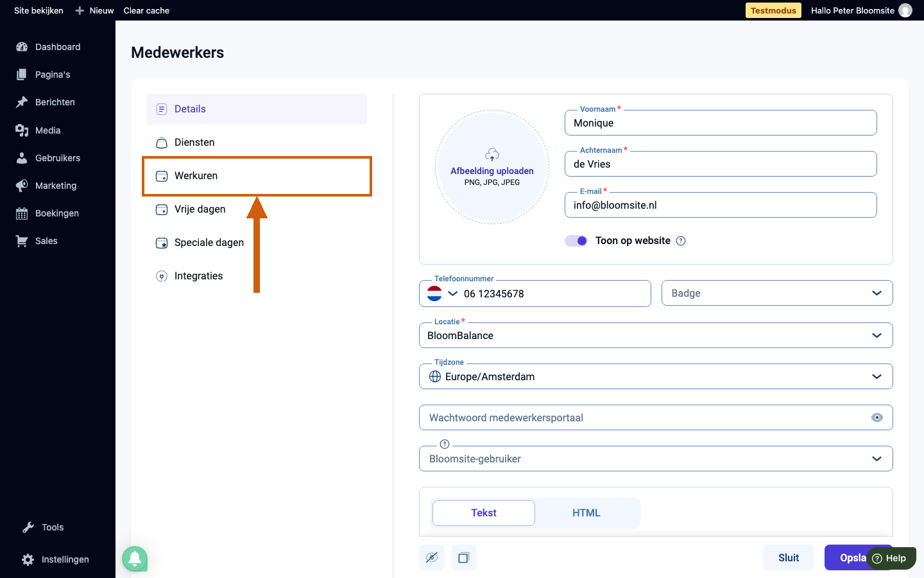Open the Media library
This screenshot has width=924, height=578.
pyautogui.click(x=47, y=130)
